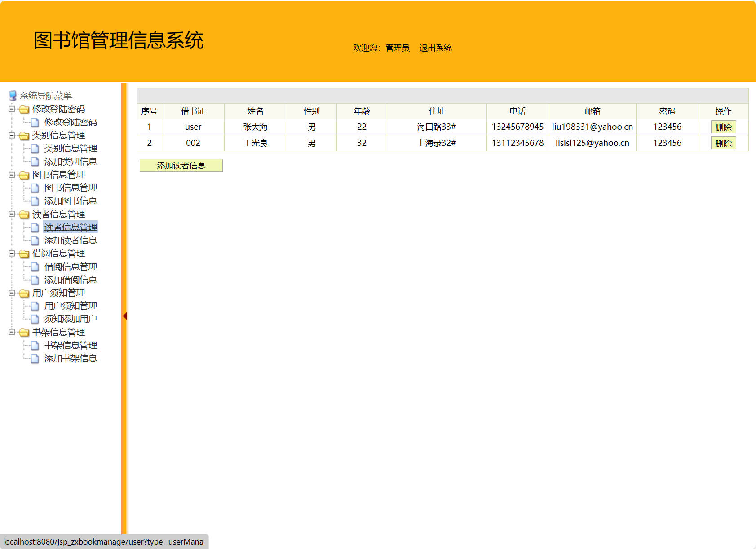The height and width of the screenshot is (549, 756).
Task: Collapse the 修改登陆密码 tree node
Action: coord(12,109)
